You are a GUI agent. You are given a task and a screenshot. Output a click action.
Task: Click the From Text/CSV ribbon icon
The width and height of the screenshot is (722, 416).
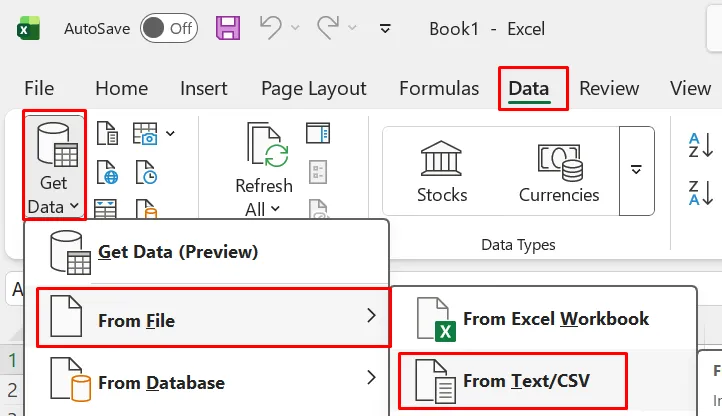(107, 134)
